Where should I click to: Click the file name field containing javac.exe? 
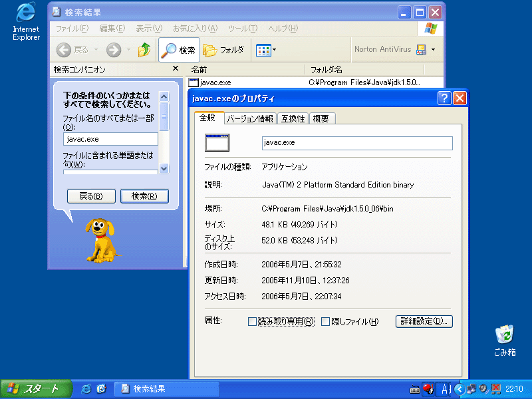[110, 139]
